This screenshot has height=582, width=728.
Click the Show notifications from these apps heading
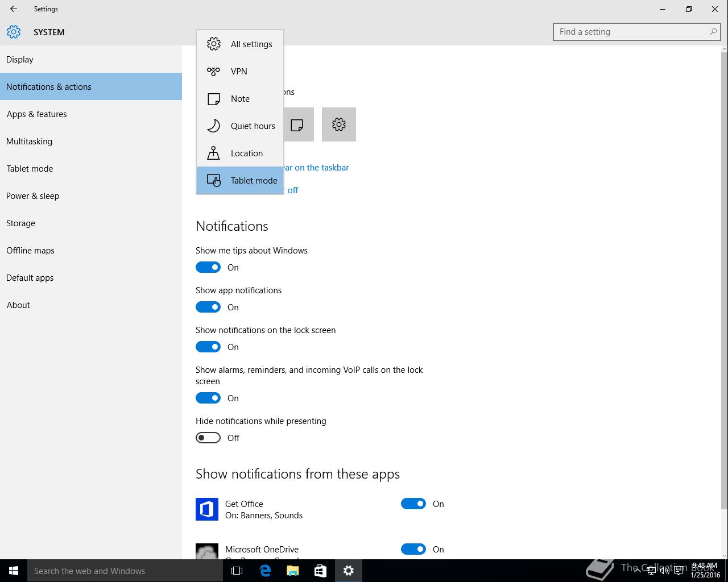tap(297, 474)
